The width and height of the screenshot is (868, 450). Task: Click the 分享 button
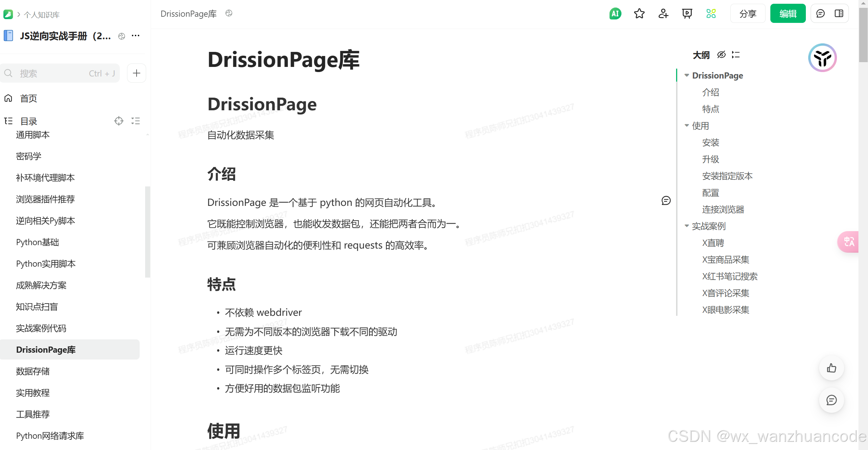coord(748,14)
